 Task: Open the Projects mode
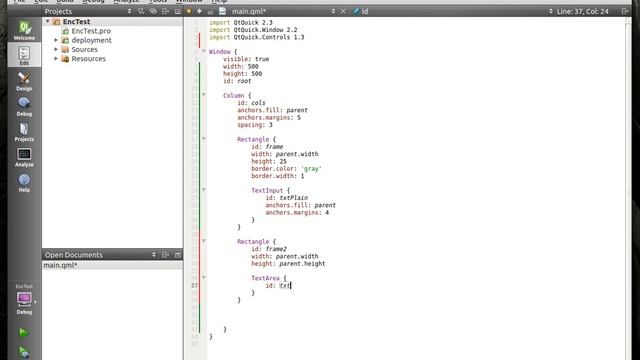pos(24,132)
